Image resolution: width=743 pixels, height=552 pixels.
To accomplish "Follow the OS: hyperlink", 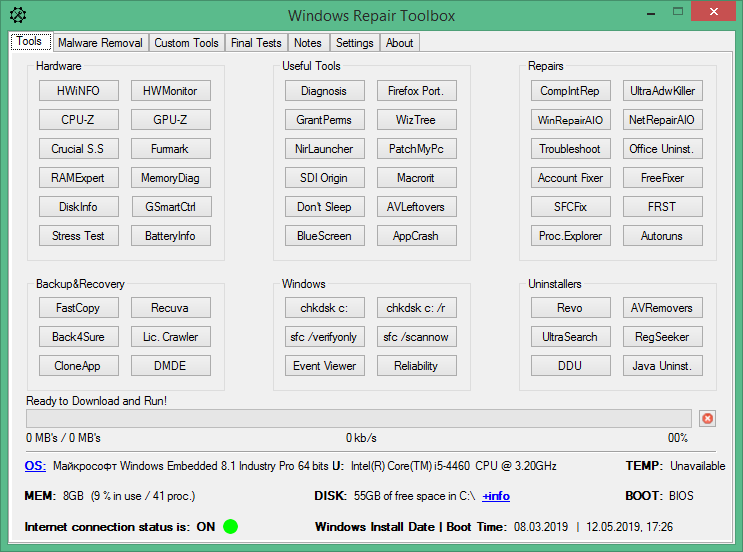I will point(35,466).
